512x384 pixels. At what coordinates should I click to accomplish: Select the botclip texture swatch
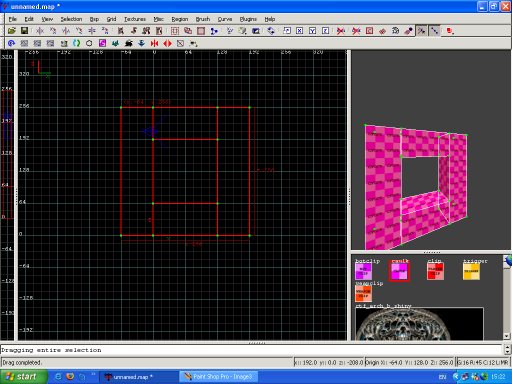[363, 271]
